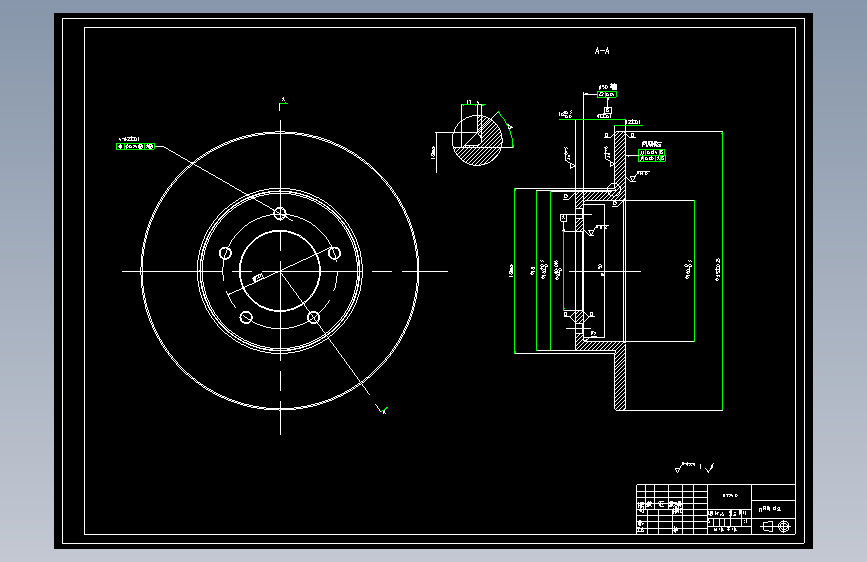Select the projection symbol in the title block
This screenshot has height=562, width=867.
[775, 527]
